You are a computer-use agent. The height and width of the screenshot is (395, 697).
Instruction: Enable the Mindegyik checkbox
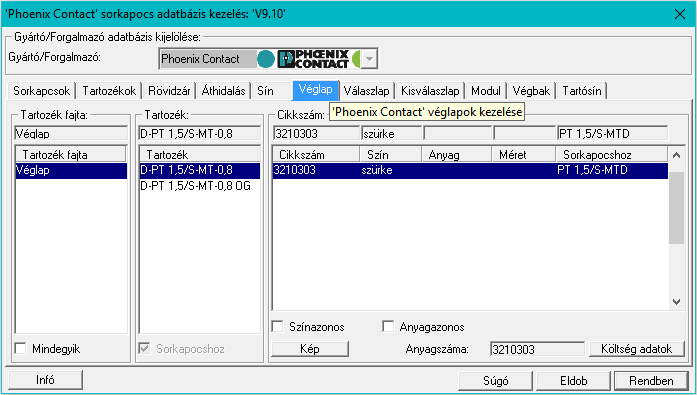coord(20,348)
